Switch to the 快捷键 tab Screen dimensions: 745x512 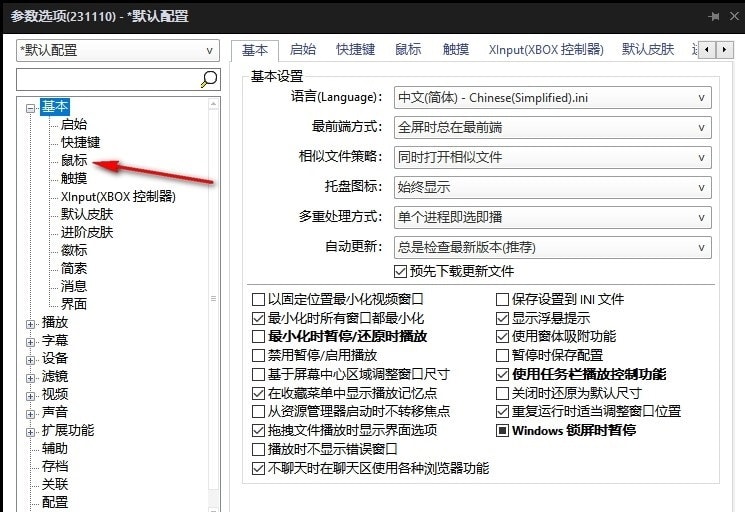355,49
